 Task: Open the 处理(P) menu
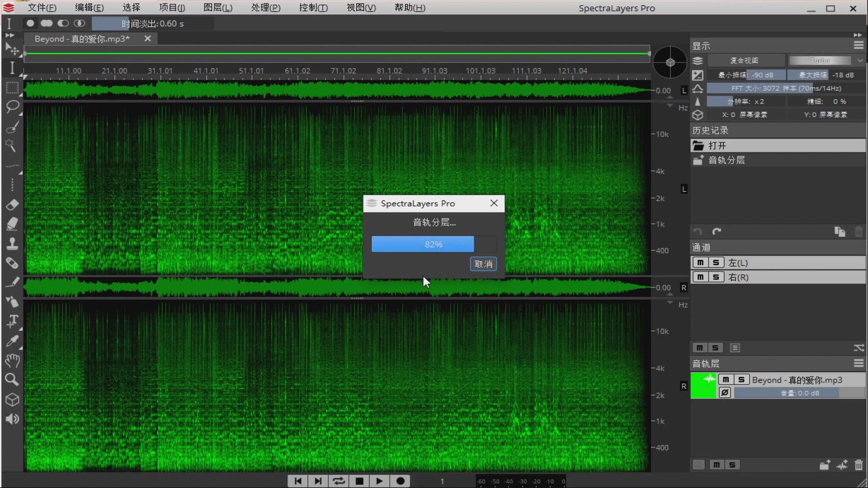click(265, 8)
